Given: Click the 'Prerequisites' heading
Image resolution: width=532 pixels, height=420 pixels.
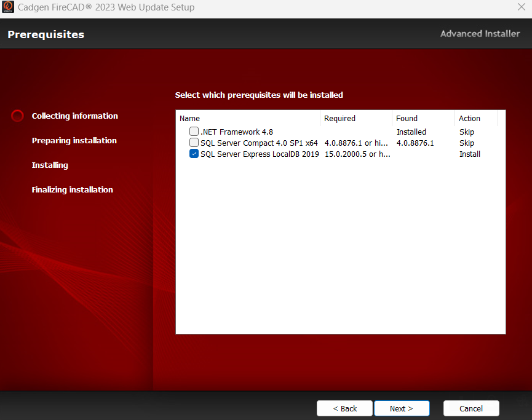Looking at the screenshot, I should pos(46,34).
